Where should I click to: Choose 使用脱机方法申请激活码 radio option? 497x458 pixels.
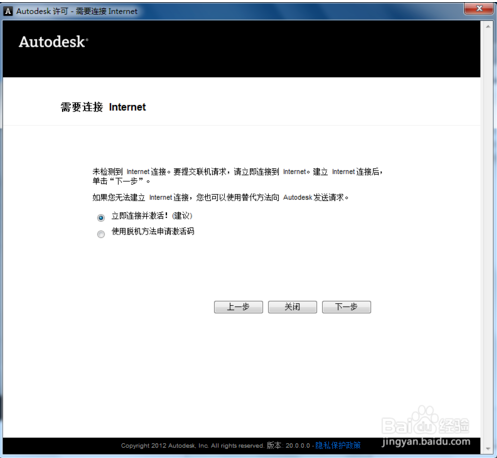101,234
